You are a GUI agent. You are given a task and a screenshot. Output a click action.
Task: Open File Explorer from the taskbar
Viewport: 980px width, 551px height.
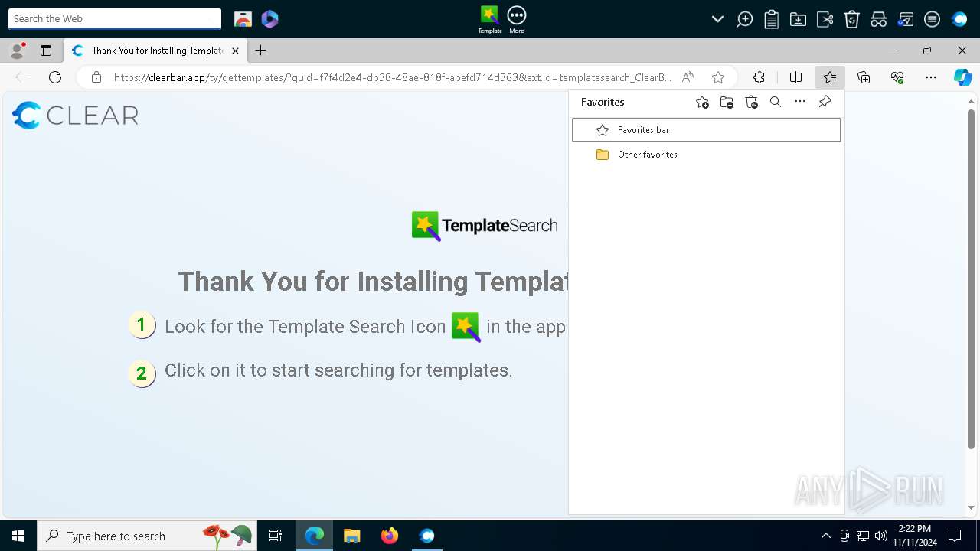pyautogui.click(x=351, y=536)
